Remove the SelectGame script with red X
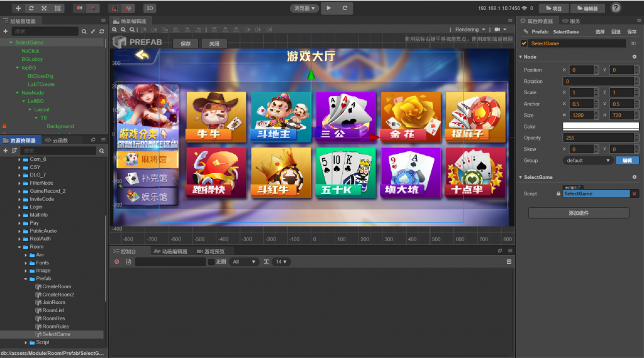The width and height of the screenshot is (644, 358). [x=634, y=193]
